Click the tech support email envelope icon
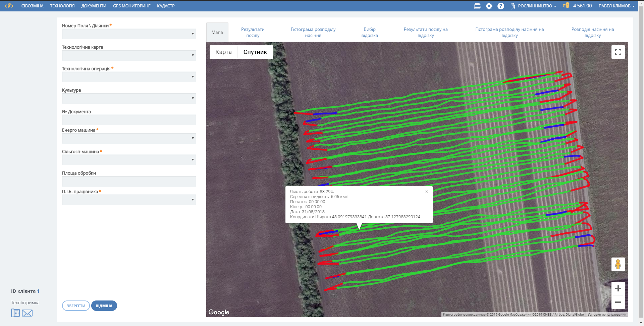644x326 pixels. tap(27, 313)
